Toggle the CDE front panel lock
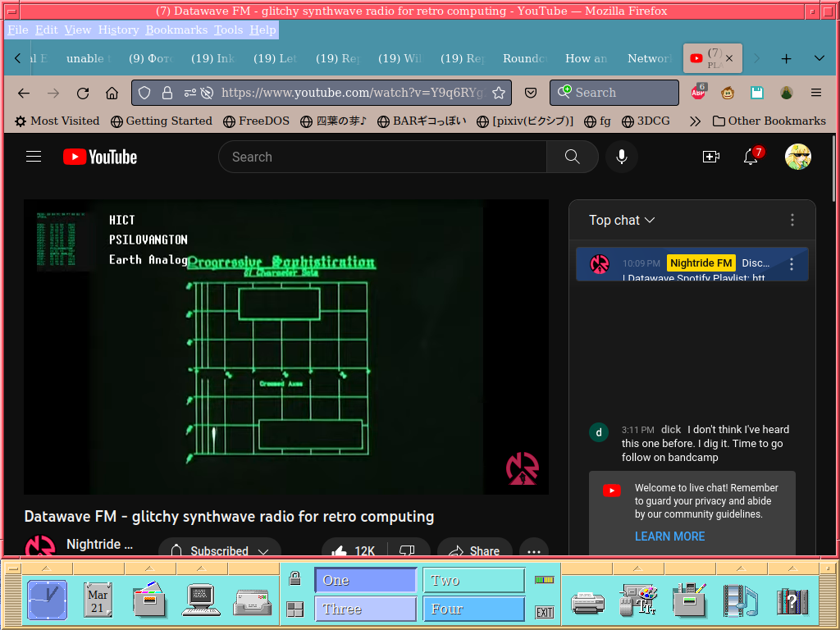The height and width of the screenshot is (630, 840). point(294,580)
